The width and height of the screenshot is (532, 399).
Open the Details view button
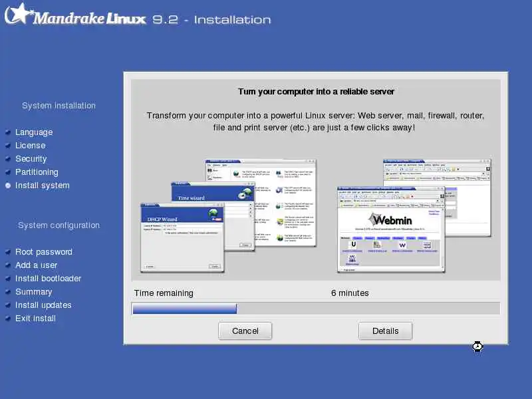coord(386,331)
